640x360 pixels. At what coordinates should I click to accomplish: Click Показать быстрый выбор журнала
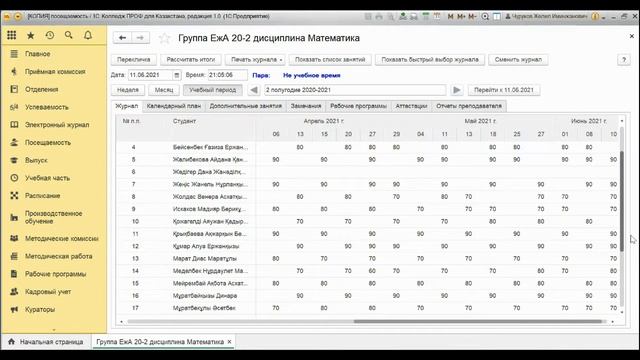coord(430,60)
